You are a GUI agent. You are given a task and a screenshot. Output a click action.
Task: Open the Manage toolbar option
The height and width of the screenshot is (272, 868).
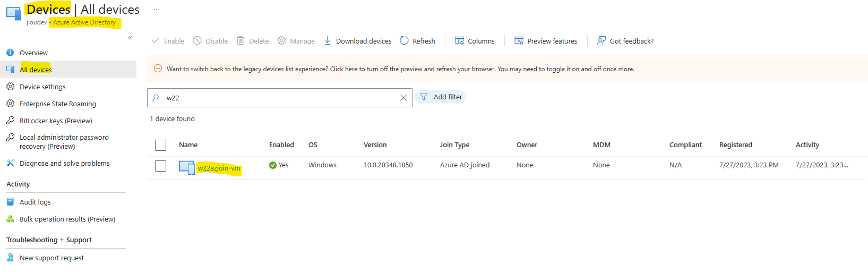pos(296,41)
